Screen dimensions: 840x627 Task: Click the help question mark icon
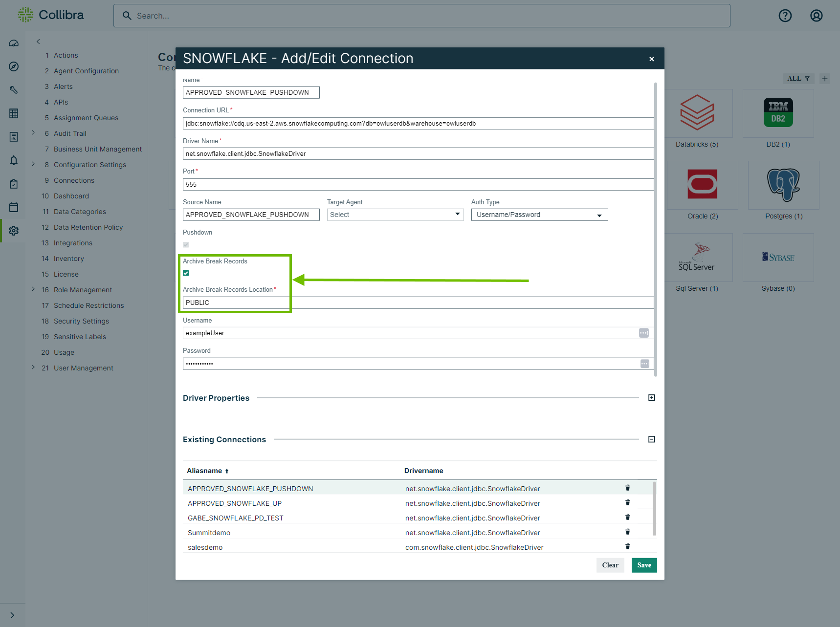(x=785, y=16)
